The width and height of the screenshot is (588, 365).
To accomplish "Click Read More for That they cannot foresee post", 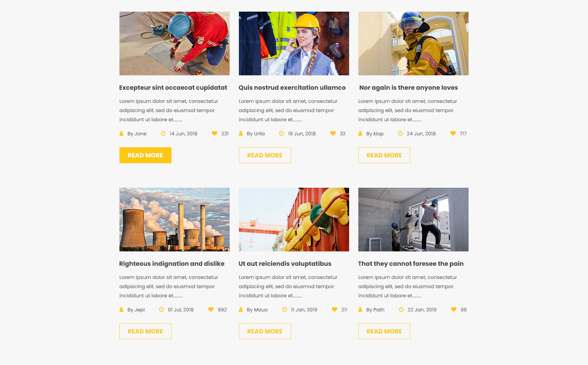I will click(x=384, y=331).
